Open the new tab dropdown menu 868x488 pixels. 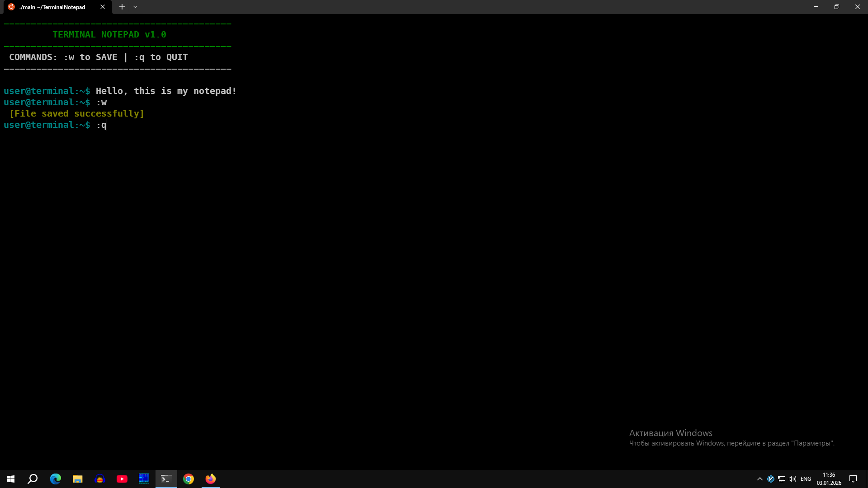click(135, 7)
